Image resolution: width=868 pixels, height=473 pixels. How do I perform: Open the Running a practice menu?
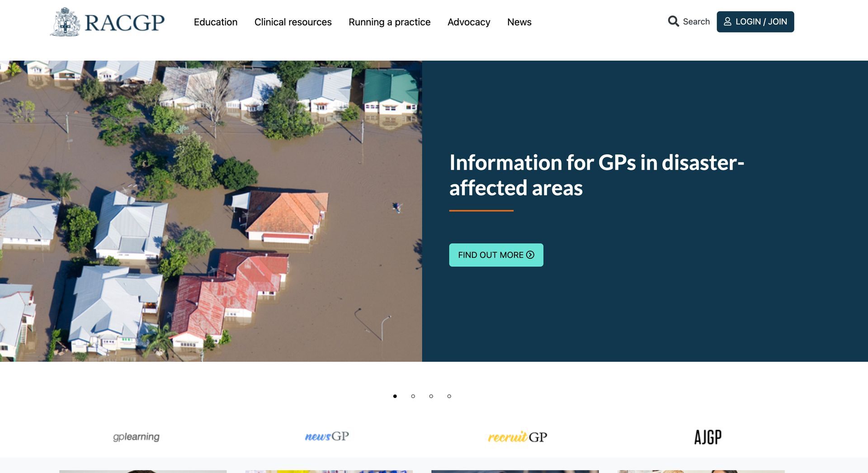point(390,22)
